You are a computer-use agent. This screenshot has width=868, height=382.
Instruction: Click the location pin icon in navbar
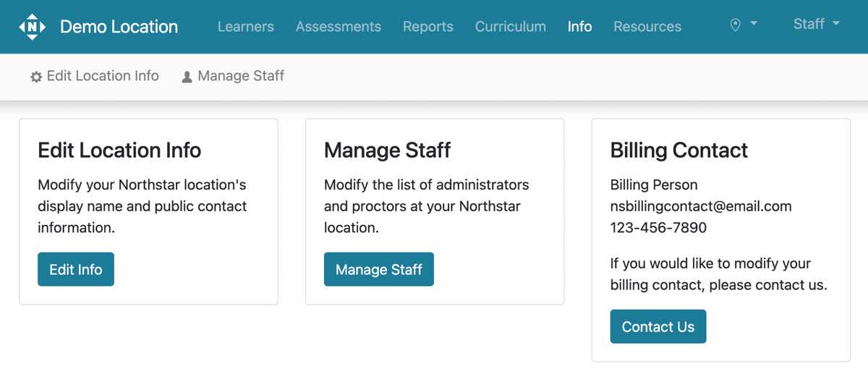[736, 25]
